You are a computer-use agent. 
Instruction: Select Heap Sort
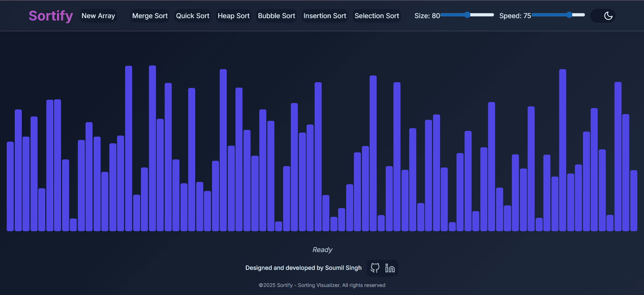click(x=233, y=16)
